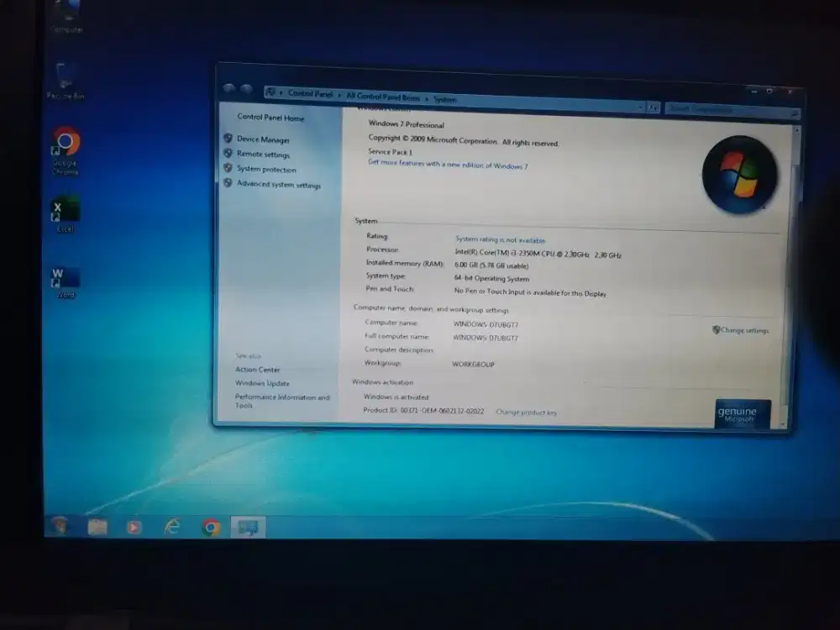Open Chrome from the taskbar

point(211,528)
